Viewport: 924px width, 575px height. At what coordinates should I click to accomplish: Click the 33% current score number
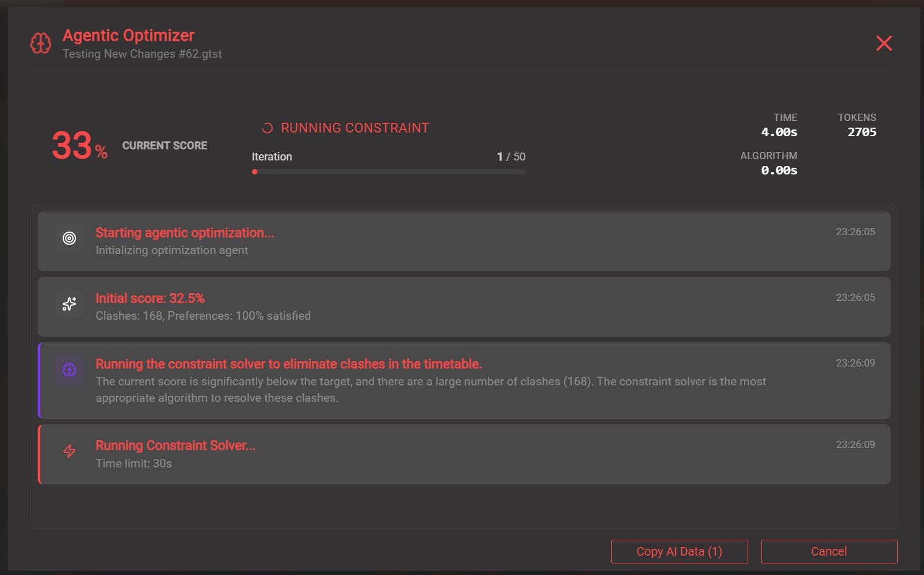click(72, 146)
